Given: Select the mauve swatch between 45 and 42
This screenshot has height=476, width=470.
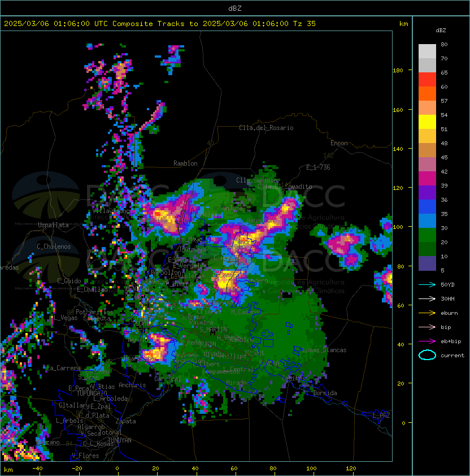Looking at the screenshot, I should 427,165.
